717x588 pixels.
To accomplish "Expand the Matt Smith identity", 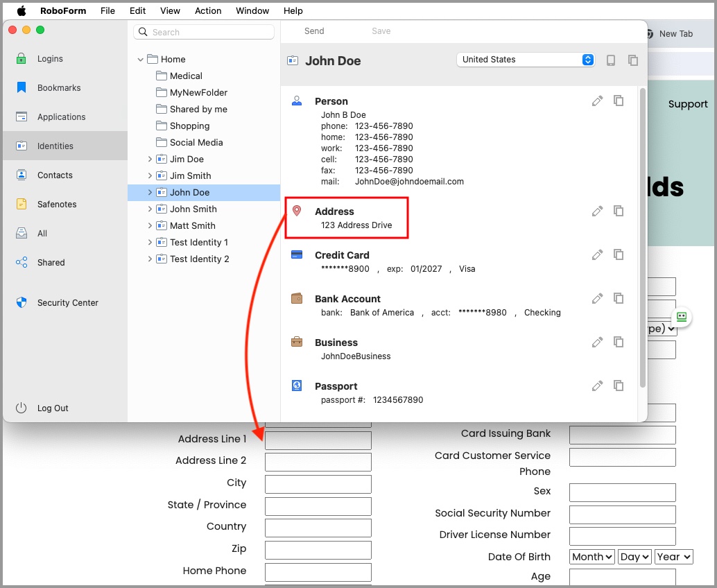I will (150, 225).
